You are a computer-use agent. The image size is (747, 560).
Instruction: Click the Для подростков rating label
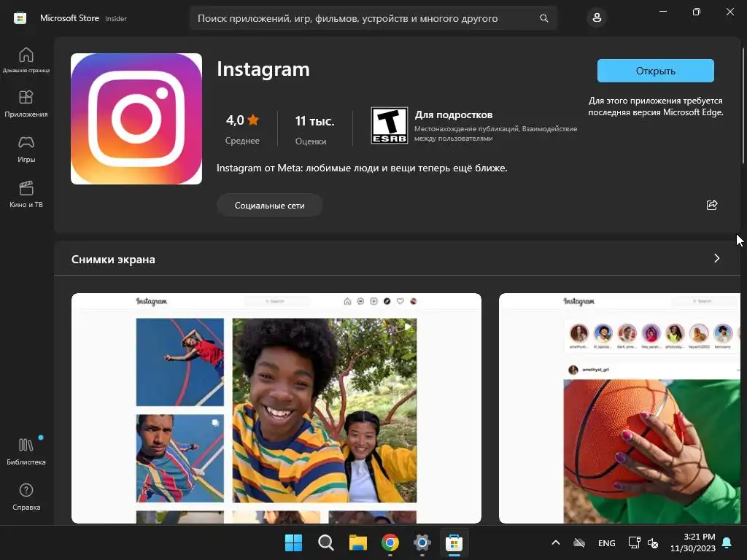pyautogui.click(x=454, y=114)
